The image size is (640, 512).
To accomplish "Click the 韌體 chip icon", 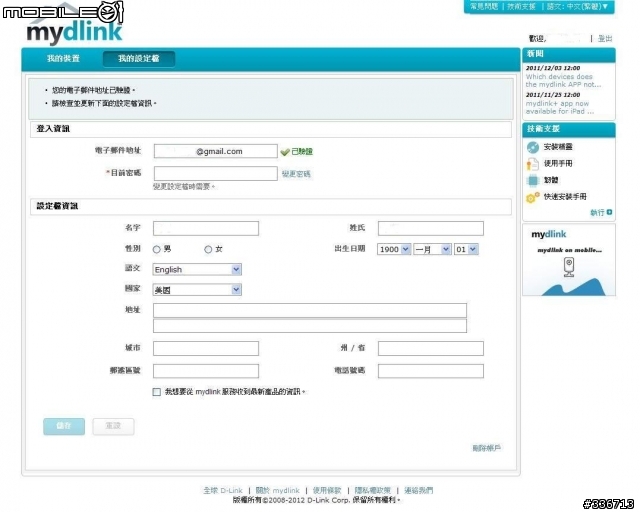I will pos(533,180).
